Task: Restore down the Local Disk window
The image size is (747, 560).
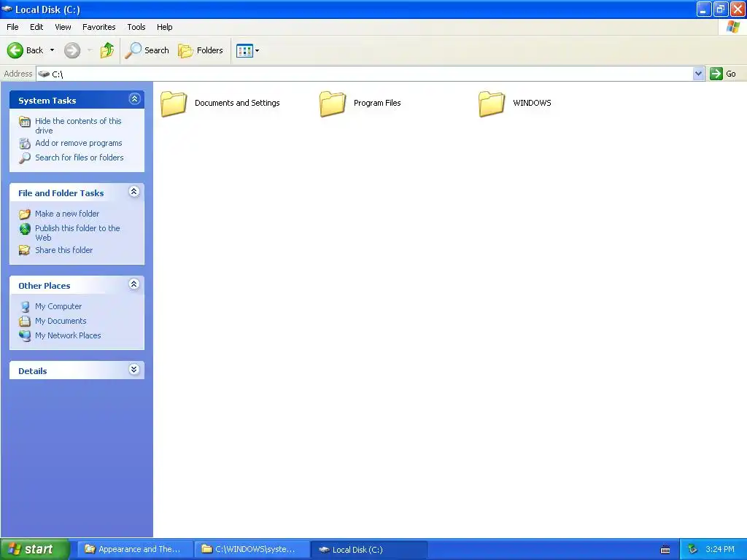Action: click(721, 9)
